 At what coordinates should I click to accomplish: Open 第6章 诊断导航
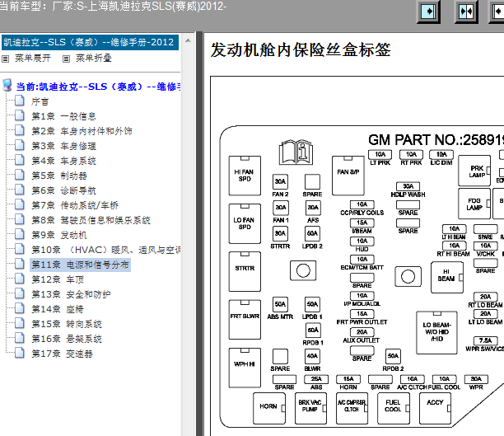coord(63,190)
